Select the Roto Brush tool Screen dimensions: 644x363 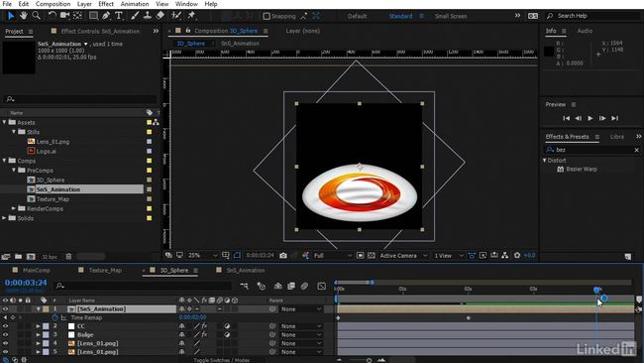pyautogui.click(x=176, y=16)
